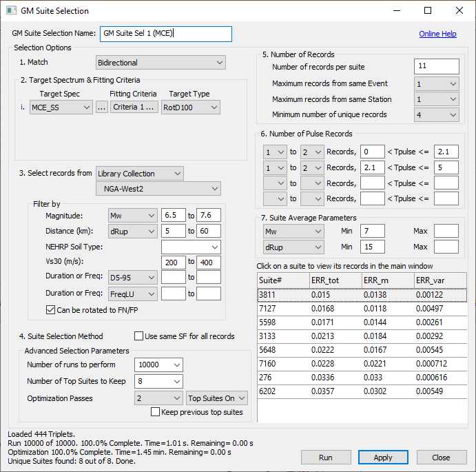Toggle 'Keep previous top suites' checkbox
Screen dimensions: 476x472
click(x=156, y=412)
